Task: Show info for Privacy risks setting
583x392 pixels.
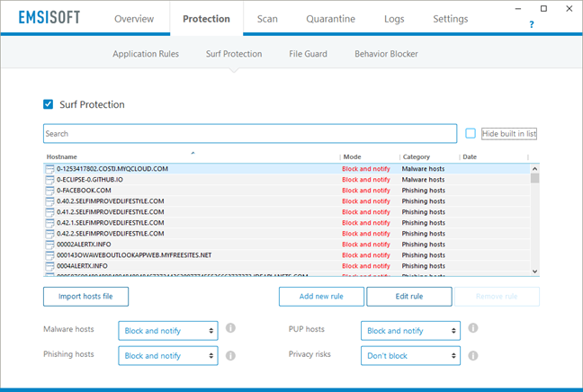Action: [x=473, y=355]
